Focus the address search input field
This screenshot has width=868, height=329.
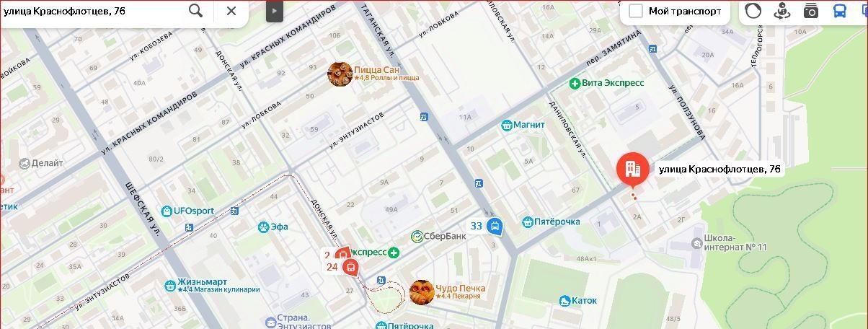92,10
